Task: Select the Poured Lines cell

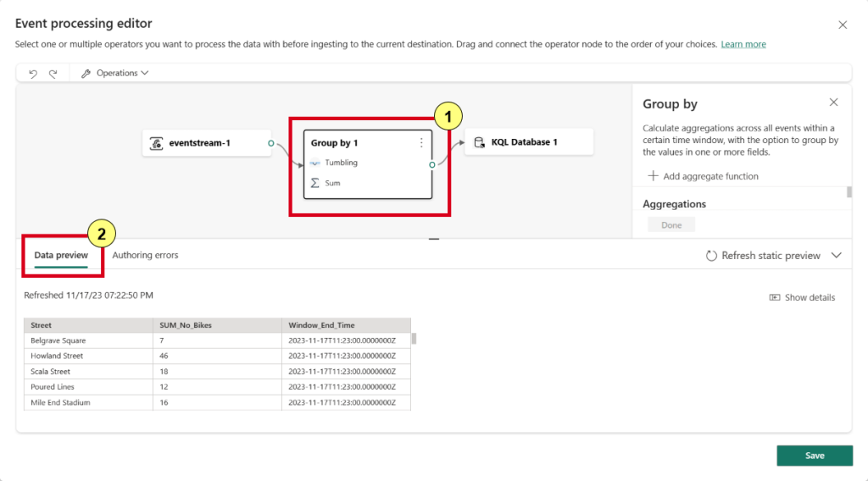Action: click(88, 387)
